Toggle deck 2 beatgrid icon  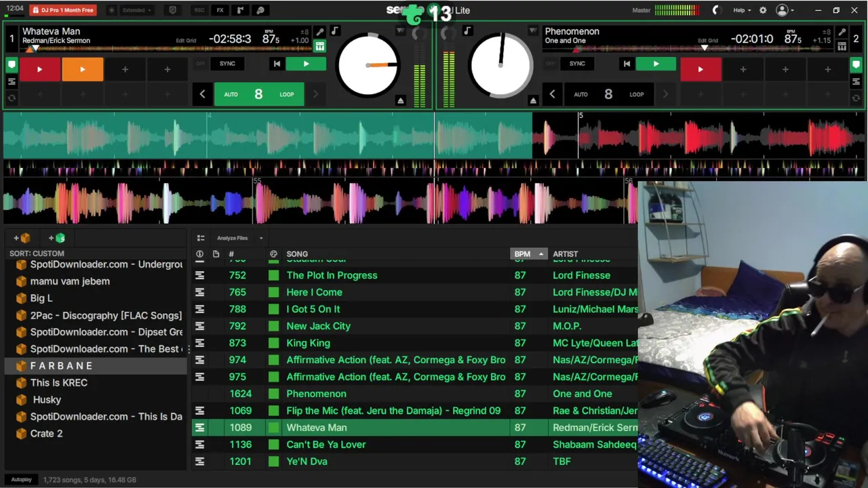click(842, 46)
